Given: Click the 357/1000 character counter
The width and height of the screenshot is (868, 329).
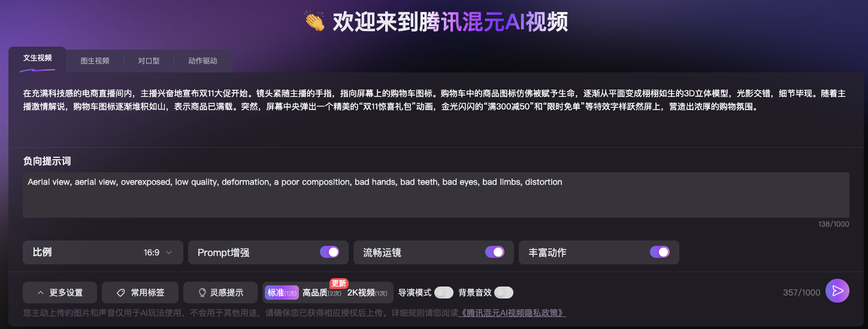Looking at the screenshot, I should point(802,293).
